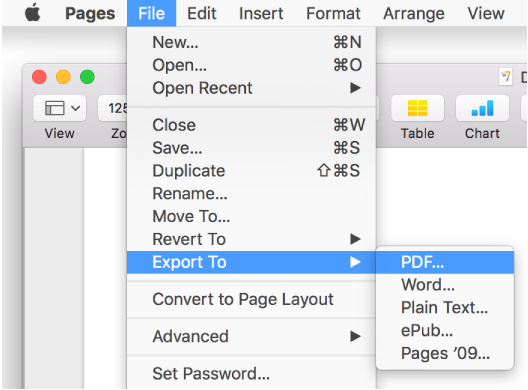The width and height of the screenshot is (528, 390).
Task: Select Save... in the File menu
Action: [x=251, y=148]
